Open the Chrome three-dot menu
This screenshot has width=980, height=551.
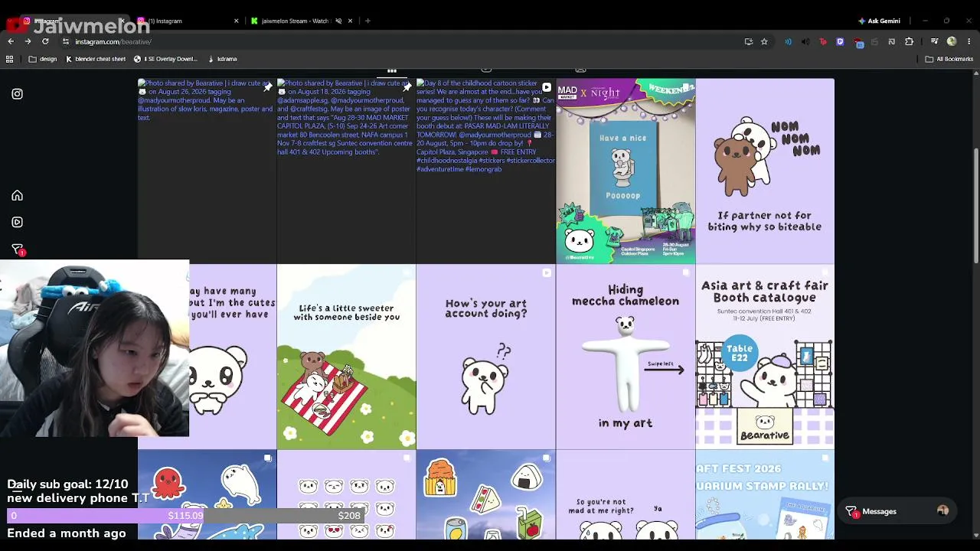point(969,41)
